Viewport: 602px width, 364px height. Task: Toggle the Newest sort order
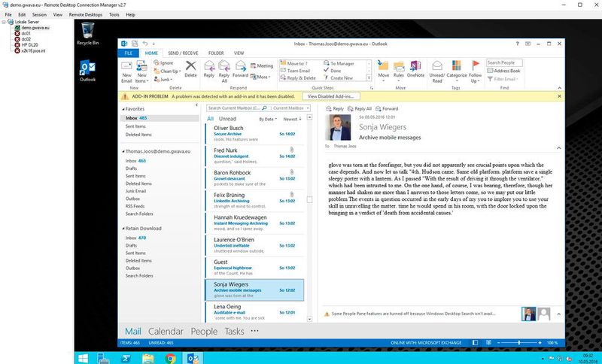click(293, 120)
